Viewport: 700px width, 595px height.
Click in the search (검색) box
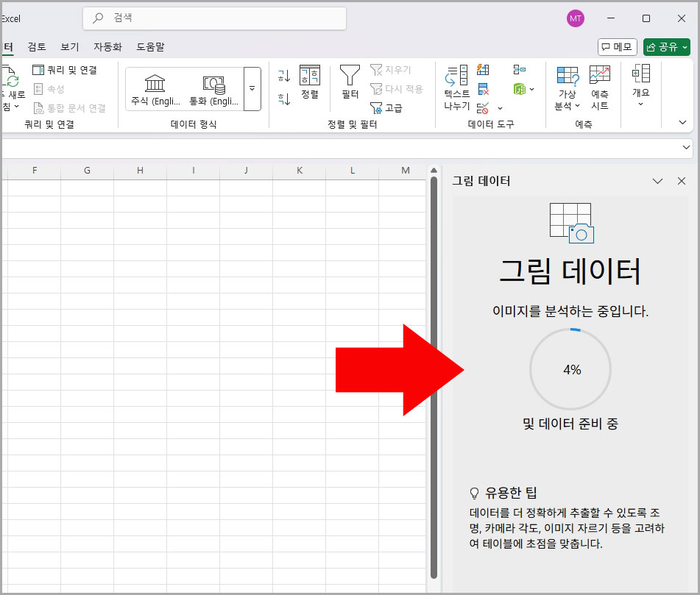214,18
